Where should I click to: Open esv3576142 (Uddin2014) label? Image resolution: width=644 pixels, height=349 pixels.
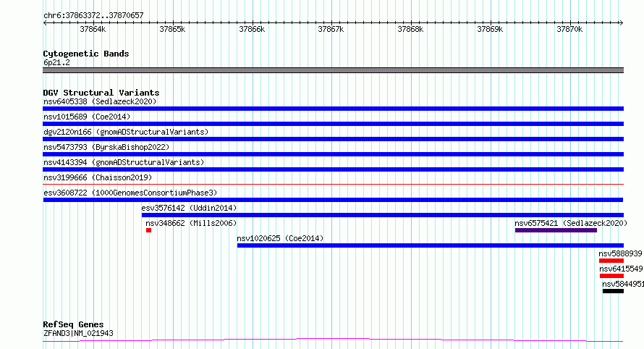(189, 208)
